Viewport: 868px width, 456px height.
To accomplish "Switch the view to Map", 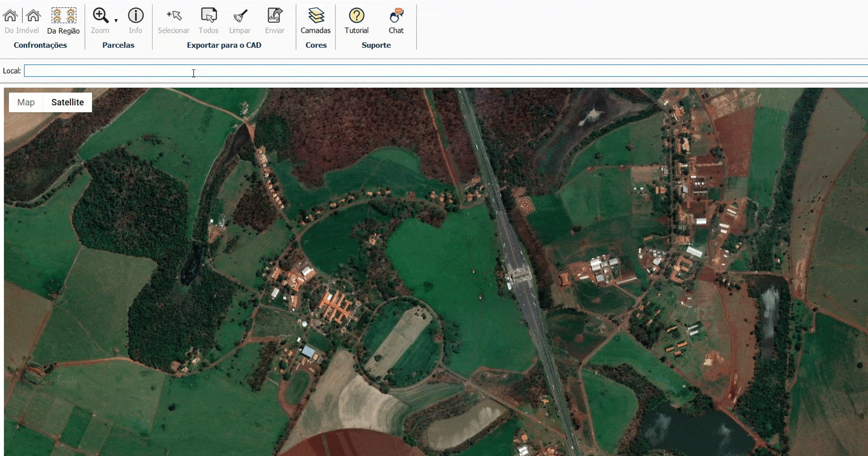I will click(26, 102).
